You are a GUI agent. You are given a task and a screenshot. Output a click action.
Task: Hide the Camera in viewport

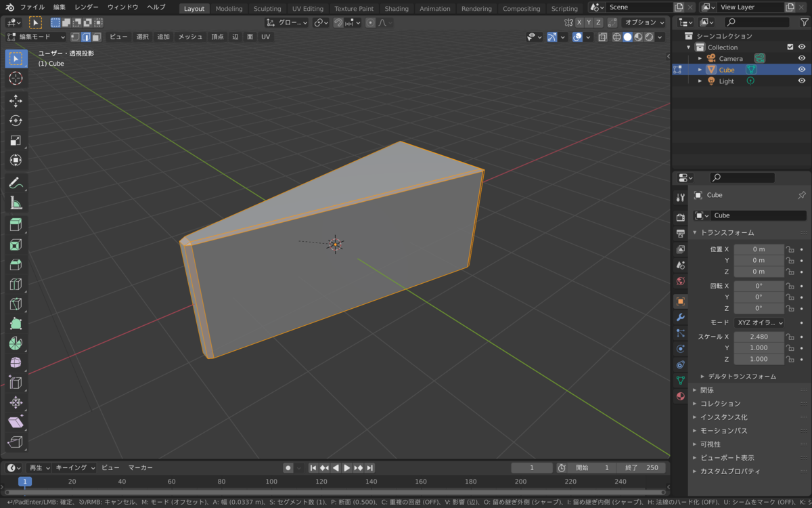pyautogui.click(x=802, y=58)
